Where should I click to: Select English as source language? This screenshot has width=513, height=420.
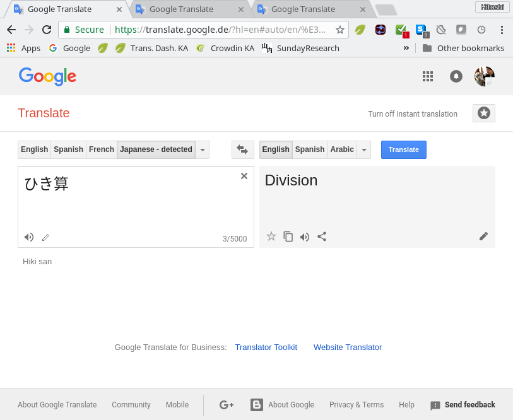point(34,149)
